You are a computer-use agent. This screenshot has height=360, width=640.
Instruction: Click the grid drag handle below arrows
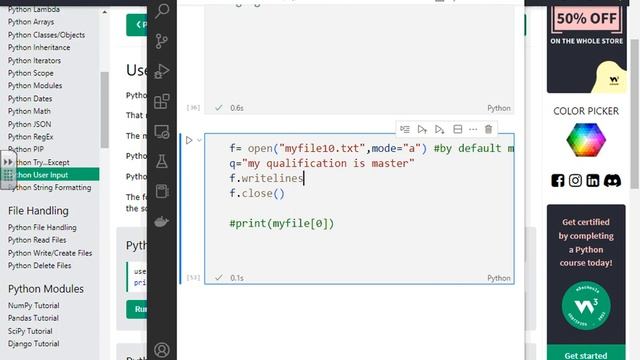point(8,176)
